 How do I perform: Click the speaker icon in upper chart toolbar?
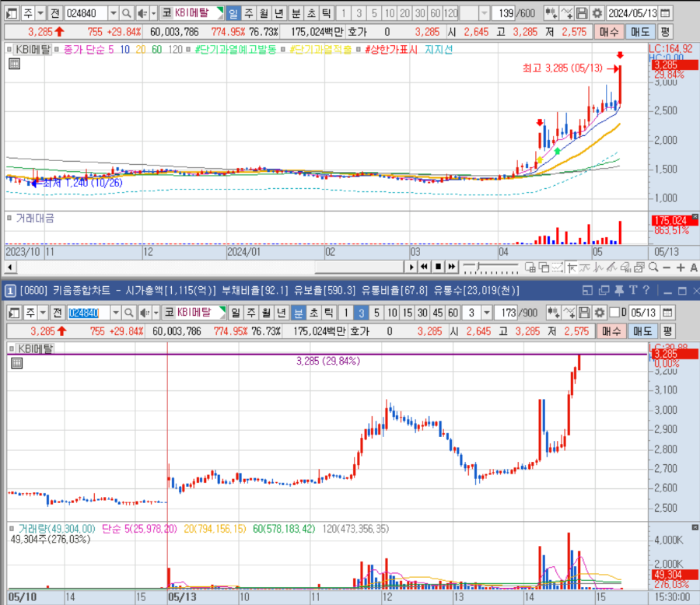[142, 13]
